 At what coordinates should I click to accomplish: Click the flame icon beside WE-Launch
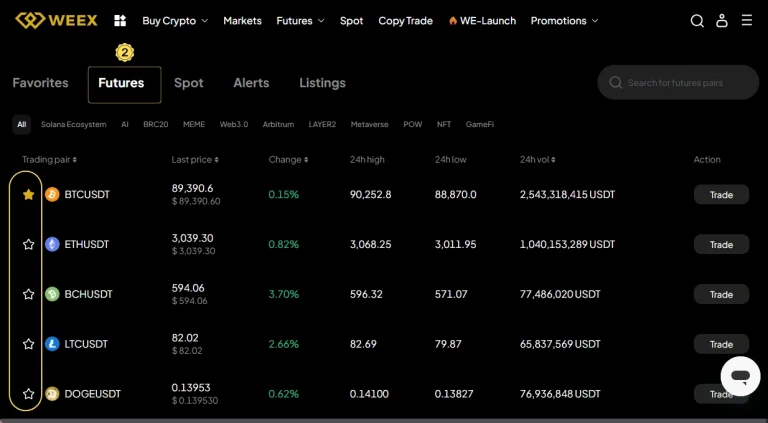pyautogui.click(x=453, y=21)
